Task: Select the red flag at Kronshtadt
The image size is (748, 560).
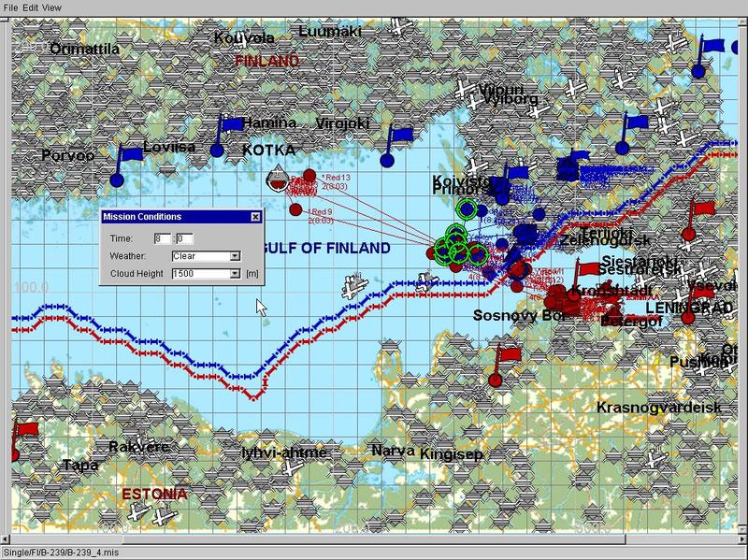Action: point(582,280)
